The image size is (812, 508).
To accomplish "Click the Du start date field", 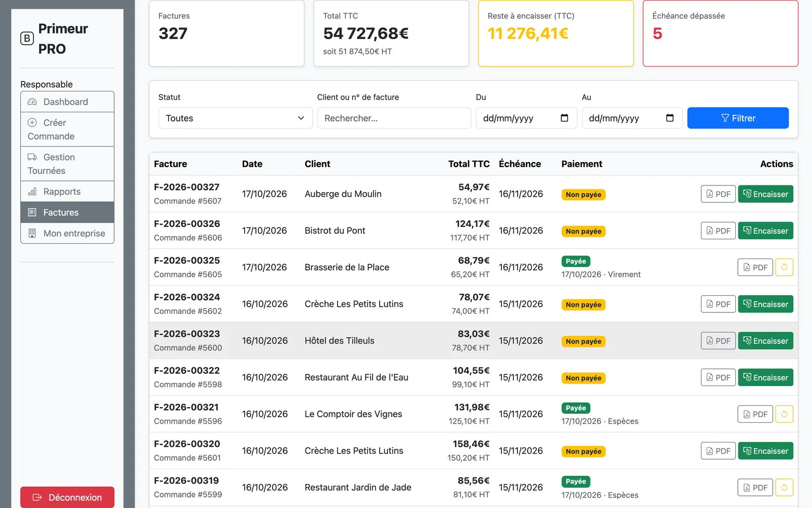I will click(x=526, y=118).
